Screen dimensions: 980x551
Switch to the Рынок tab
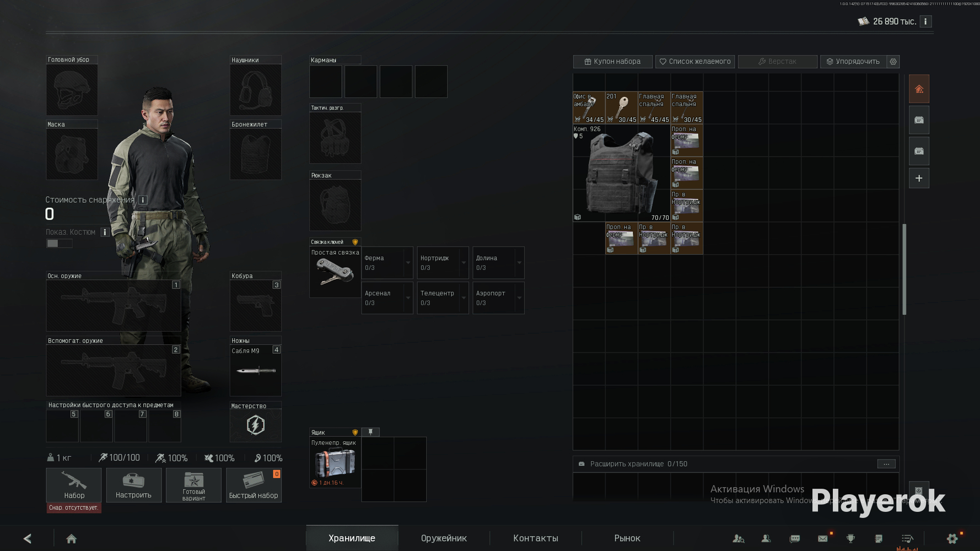click(x=627, y=538)
